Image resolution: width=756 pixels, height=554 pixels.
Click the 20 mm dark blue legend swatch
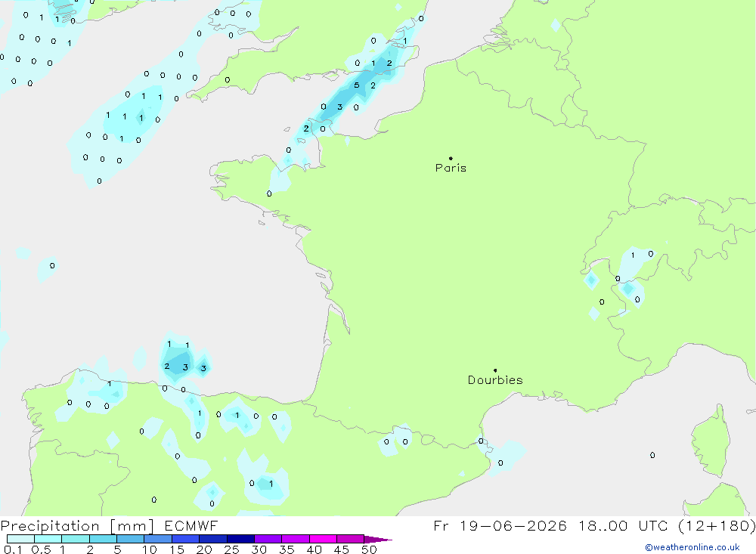212,539
